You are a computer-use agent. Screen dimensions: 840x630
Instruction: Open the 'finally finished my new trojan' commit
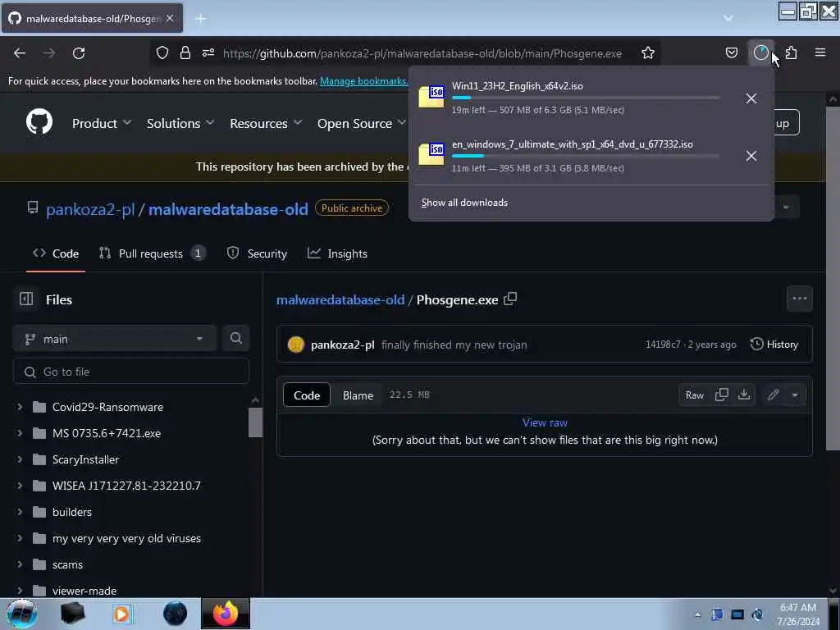(454, 345)
